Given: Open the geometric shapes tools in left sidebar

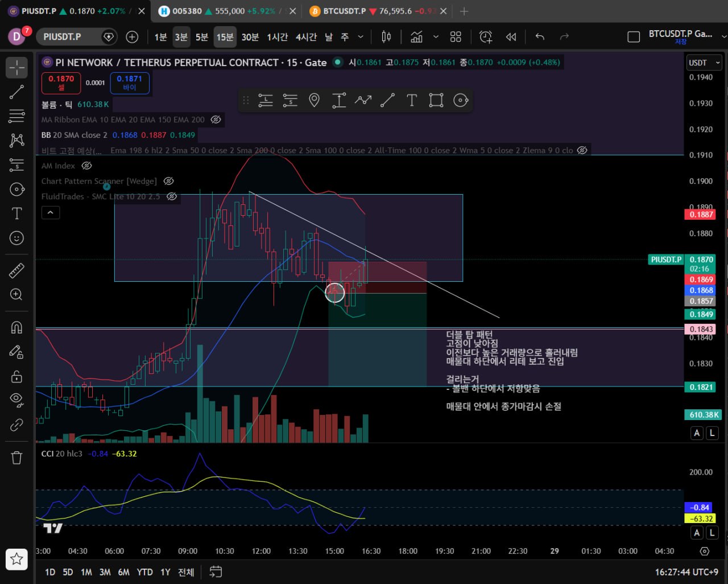Looking at the screenshot, I should tap(16, 190).
